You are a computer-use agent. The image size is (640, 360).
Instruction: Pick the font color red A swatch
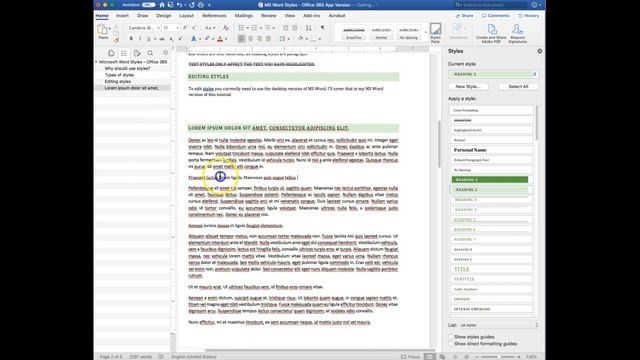coord(220,39)
